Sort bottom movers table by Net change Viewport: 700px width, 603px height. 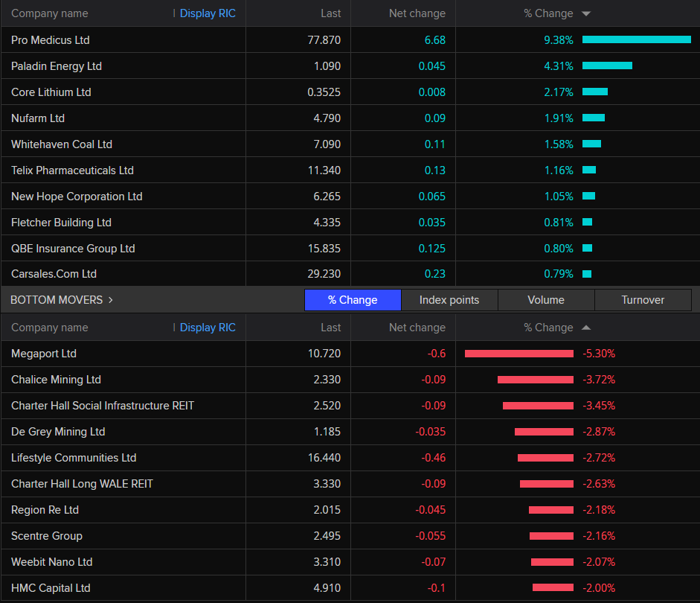click(417, 328)
